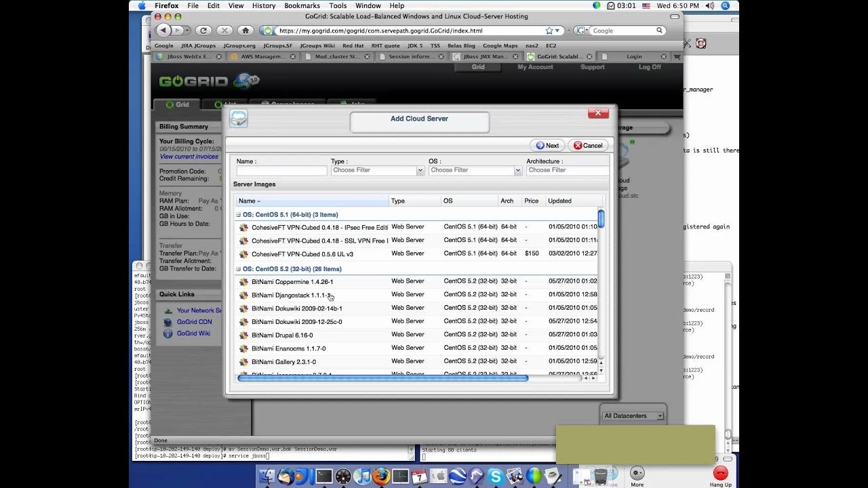Click the Cancel button in dialog
This screenshot has width=868, height=488.
[587, 145]
